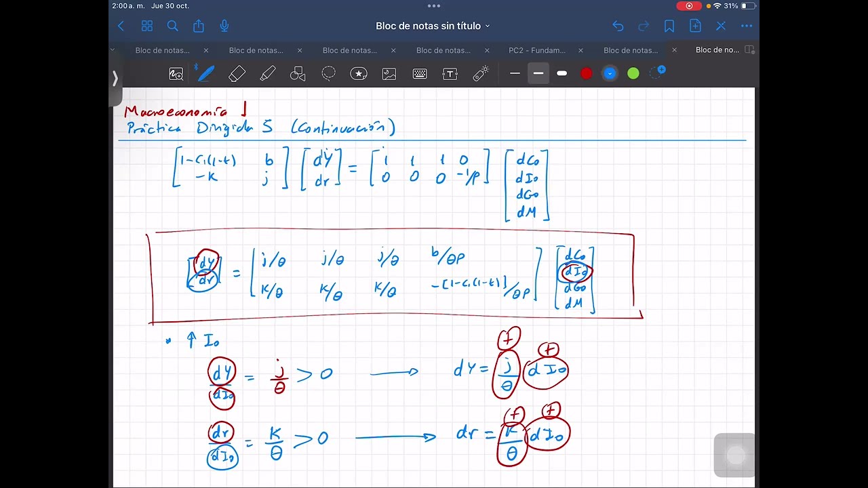Start audio recording with microphone icon
Image resolution: width=868 pixels, height=488 pixels.
224,26
